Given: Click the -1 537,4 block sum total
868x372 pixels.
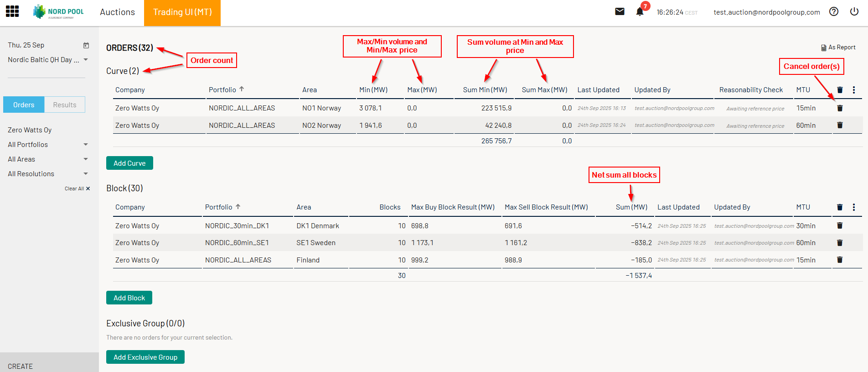Looking at the screenshot, I should tap(639, 276).
